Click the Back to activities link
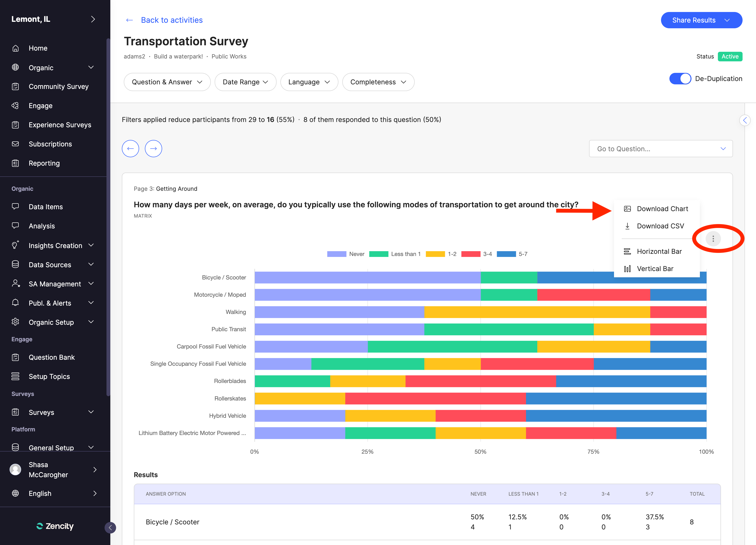This screenshot has height=545, width=756. 172,20
